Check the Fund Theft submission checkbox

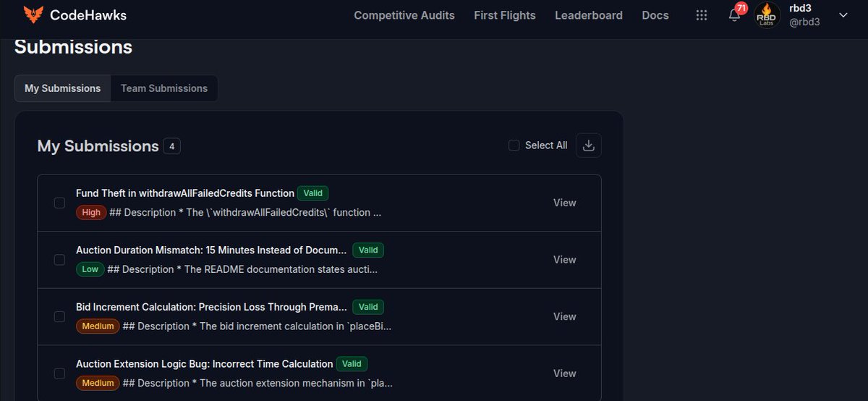pyautogui.click(x=59, y=203)
